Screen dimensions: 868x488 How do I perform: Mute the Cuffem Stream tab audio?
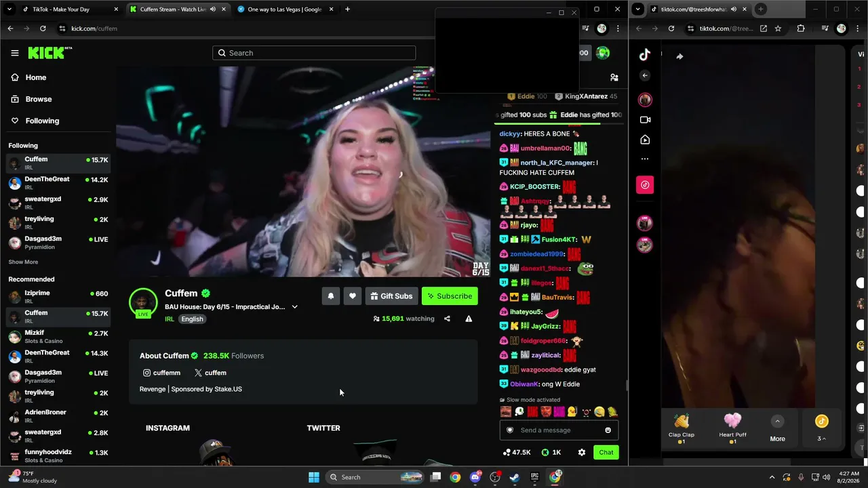tap(212, 9)
